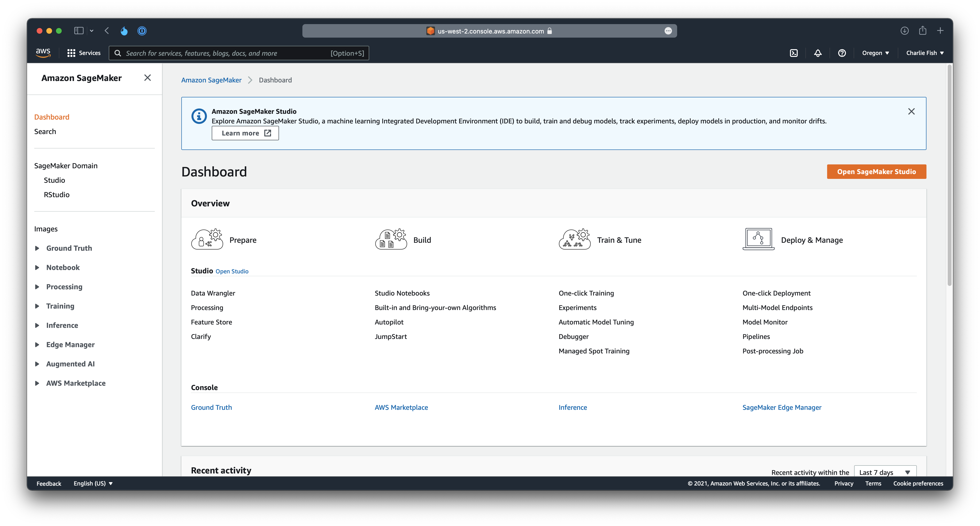The height and width of the screenshot is (526, 980).
Task: Open the SageMaker Edge Manager link
Action: tap(782, 407)
